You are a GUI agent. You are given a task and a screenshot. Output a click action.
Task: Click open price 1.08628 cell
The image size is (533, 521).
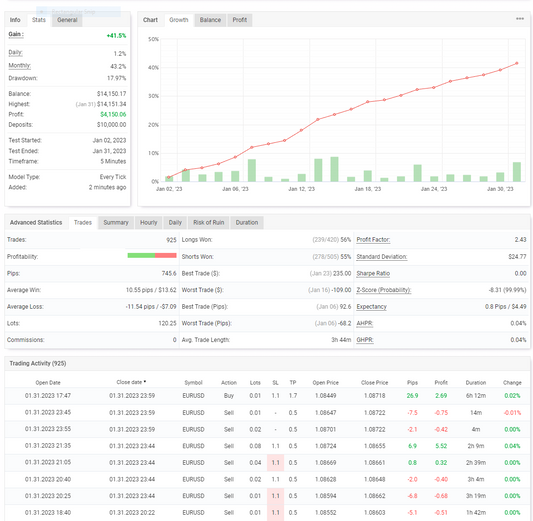325,480
